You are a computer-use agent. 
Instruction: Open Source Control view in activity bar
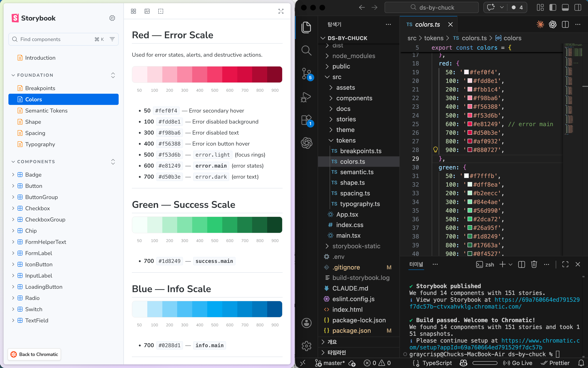(x=306, y=73)
